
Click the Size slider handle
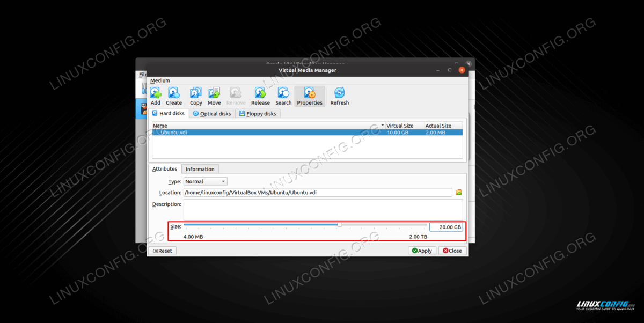(x=340, y=225)
